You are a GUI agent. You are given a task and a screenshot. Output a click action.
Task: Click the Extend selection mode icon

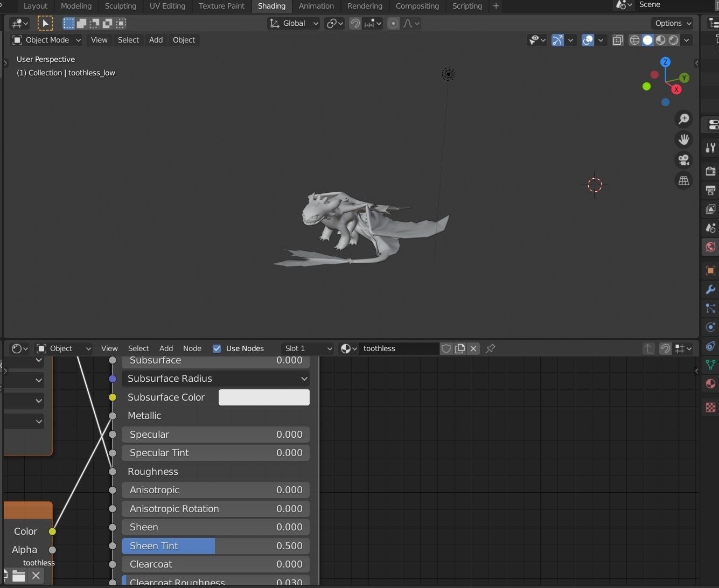(81, 23)
